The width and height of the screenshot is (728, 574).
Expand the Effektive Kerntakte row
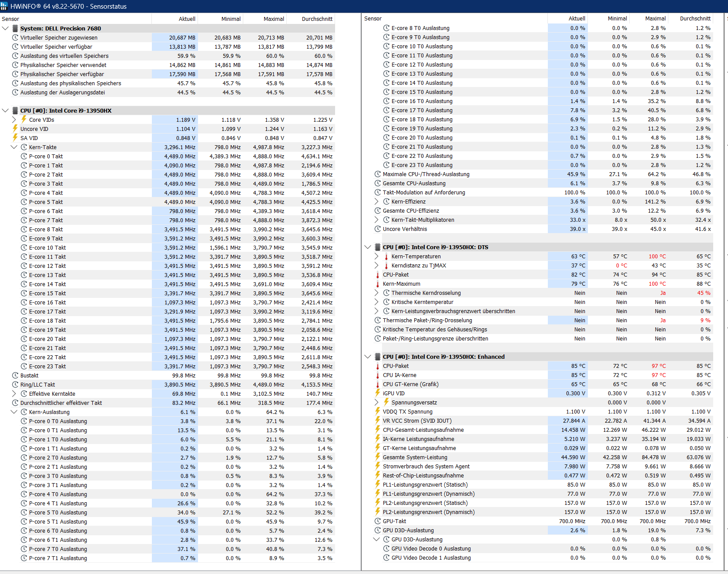(x=14, y=394)
